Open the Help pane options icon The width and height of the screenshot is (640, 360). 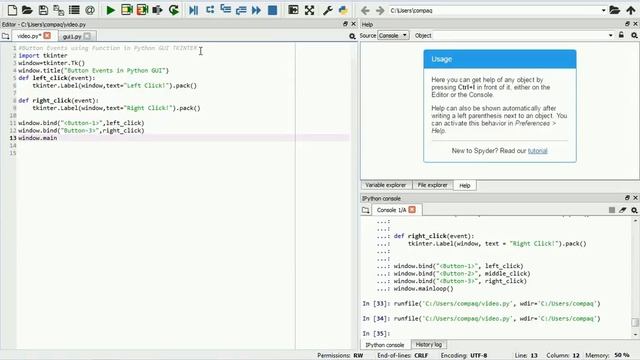tap(634, 36)
